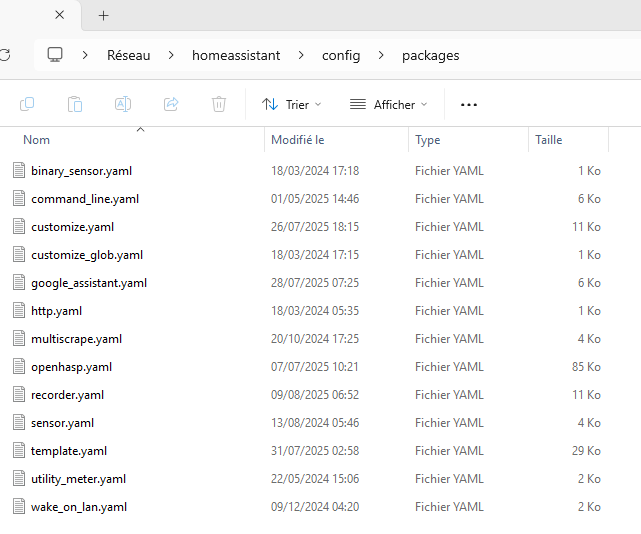Select the openhasp.yaml file icon

(x=18, y=367)
